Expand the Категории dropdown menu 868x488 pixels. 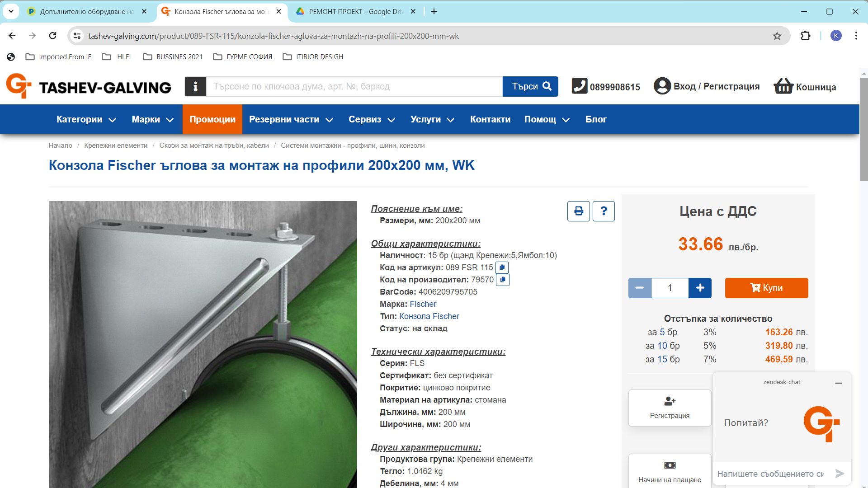(x=86, y=119)
